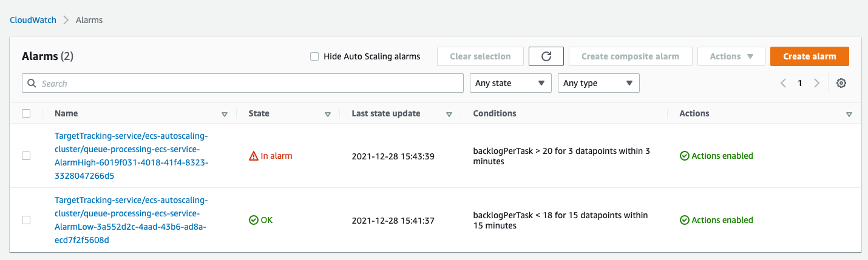Screen dimensions: 868x260
Task: Open table preferences gear icon
Action: tap(841, 84)
